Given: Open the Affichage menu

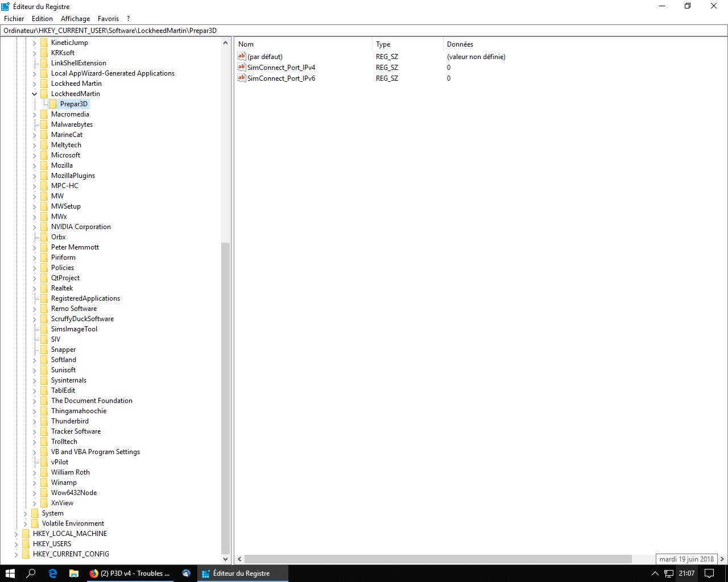Looking at the screenshot, I should tap(75, 19).
